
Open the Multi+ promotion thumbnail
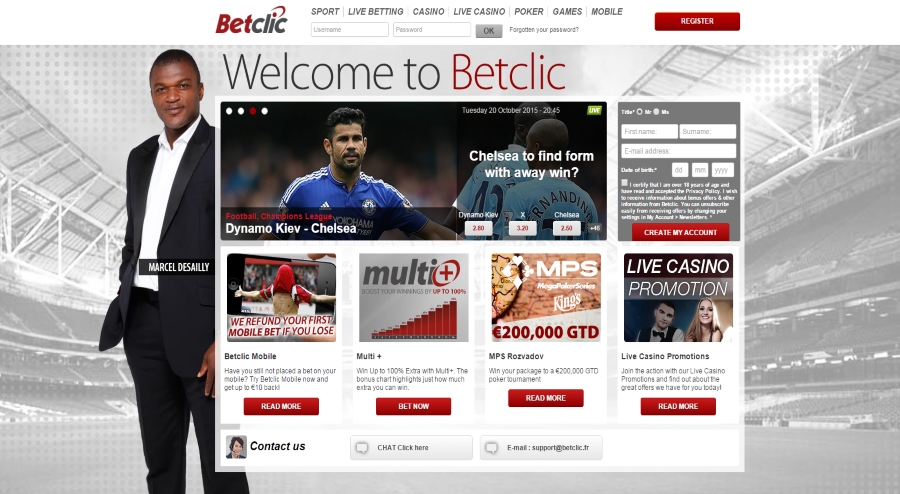pyautogui.click(x=414, y=298)
